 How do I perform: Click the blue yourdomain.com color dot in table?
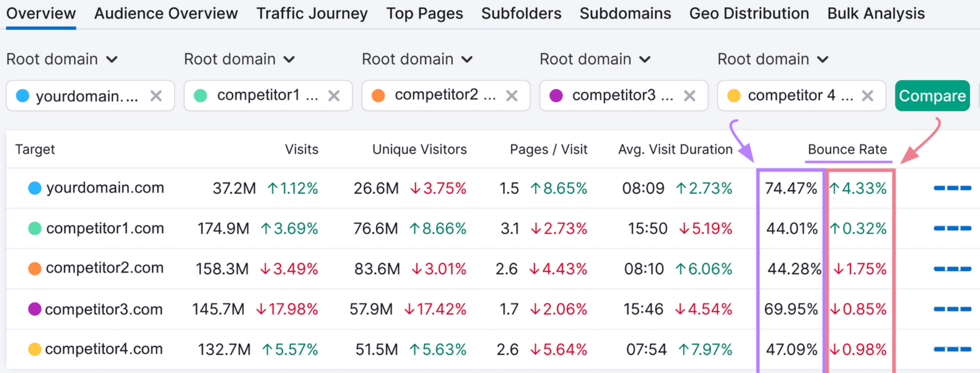click(x=34, y=188)
